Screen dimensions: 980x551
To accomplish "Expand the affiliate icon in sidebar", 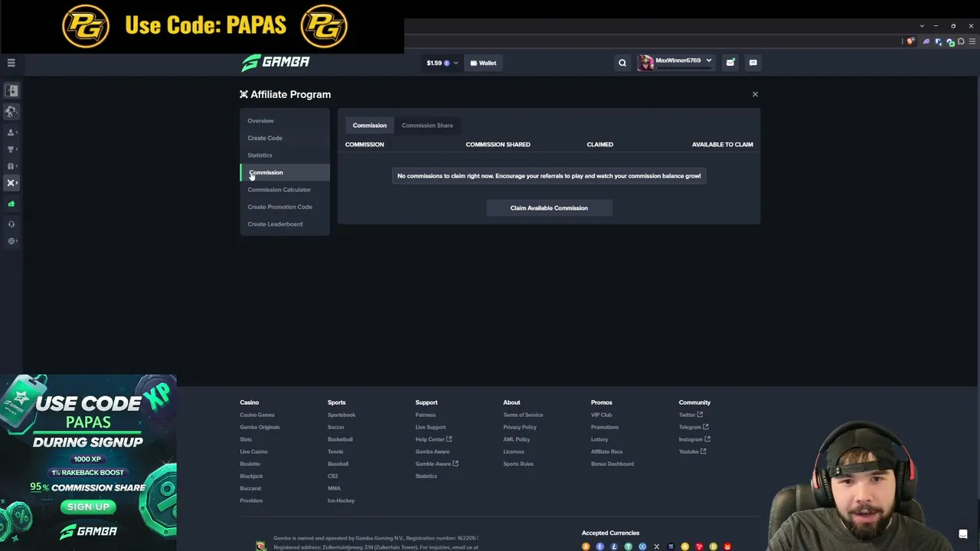I will click(x=11, y=183).
